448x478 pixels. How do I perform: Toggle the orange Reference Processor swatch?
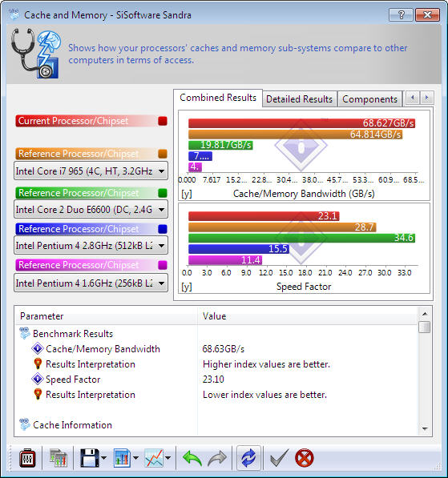(163, 154)
